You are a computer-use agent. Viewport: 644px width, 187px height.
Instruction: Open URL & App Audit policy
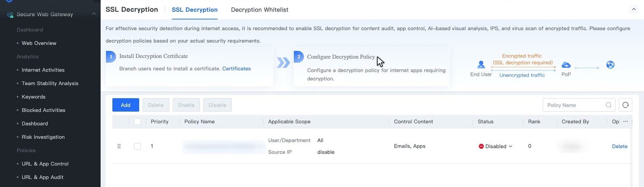[x=43, y=177]
